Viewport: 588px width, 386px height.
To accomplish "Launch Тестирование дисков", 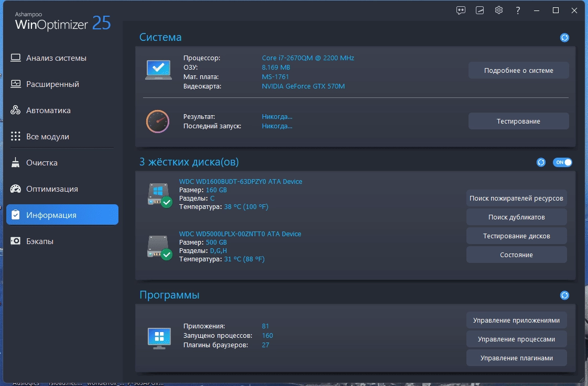I will pyautogui.click(x=516, y=236).
